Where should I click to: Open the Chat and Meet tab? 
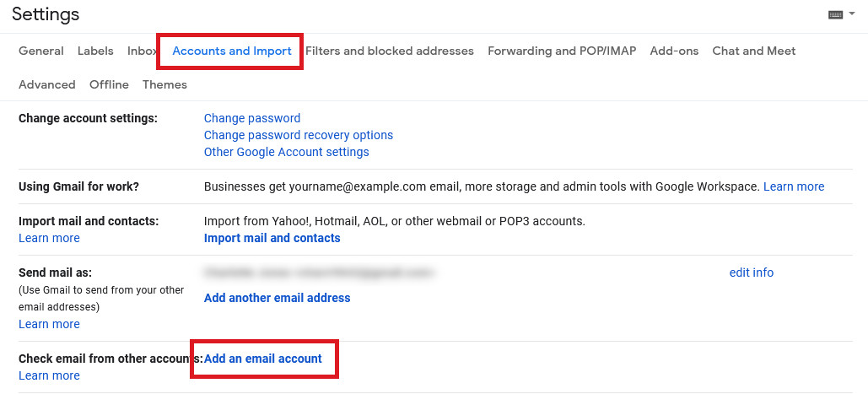click(x=754, y=51)
